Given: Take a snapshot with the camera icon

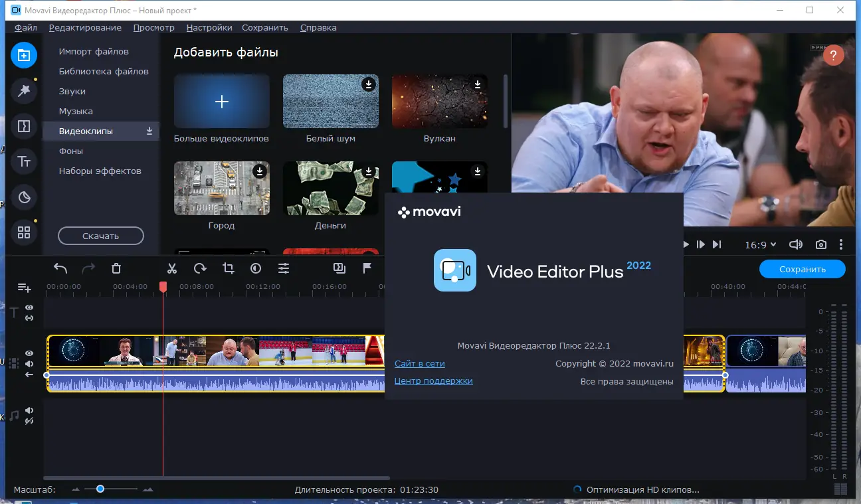Looking at the screenshot, I should (821, 244).
